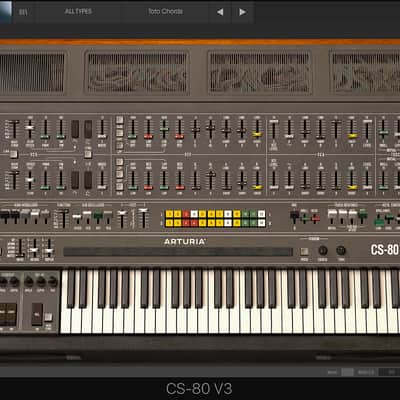Select first yellow tone button in lower preset row
Viewport: 400px width, 400px height.
tap(169, 223)
